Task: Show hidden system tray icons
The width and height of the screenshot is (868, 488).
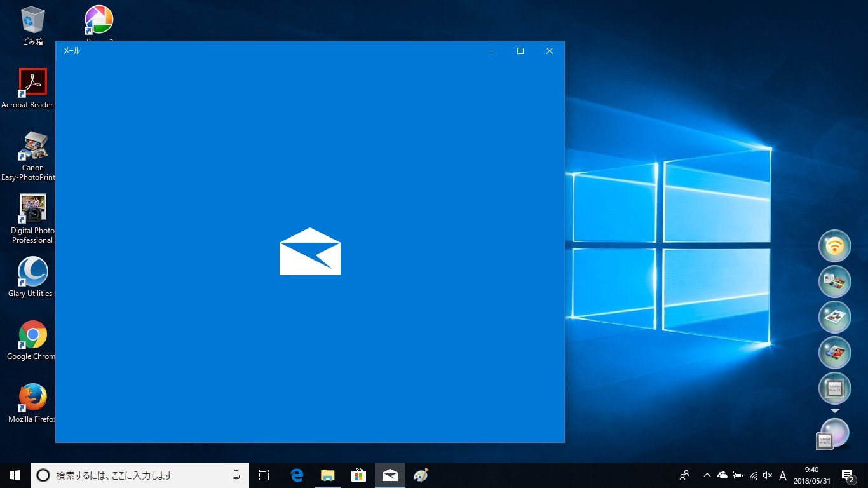Action: coord(707,475)
